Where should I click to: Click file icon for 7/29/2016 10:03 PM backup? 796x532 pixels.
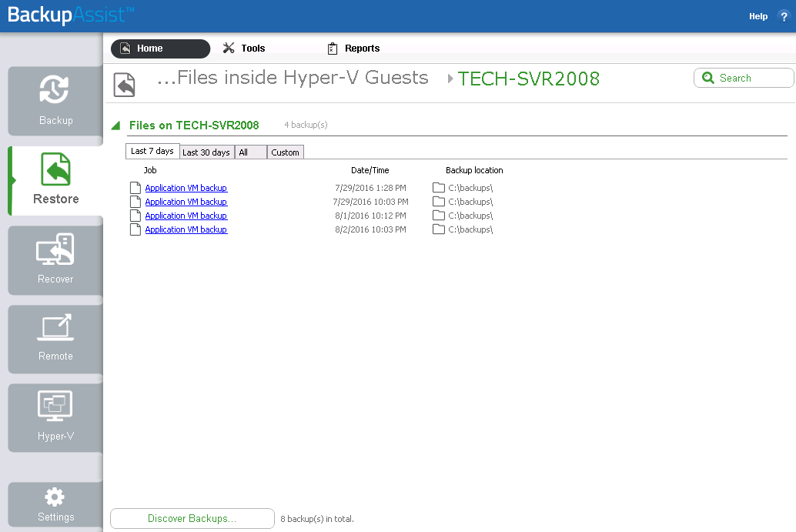pyautogui.click(x=135, y=202)
